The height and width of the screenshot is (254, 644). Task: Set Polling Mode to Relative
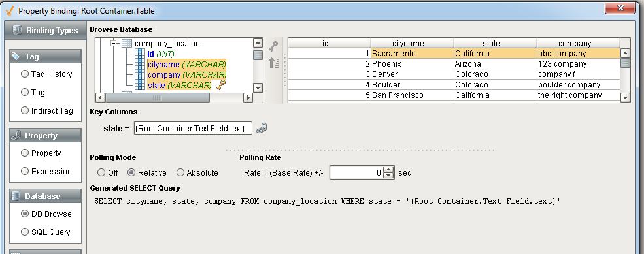pos(131,173)
